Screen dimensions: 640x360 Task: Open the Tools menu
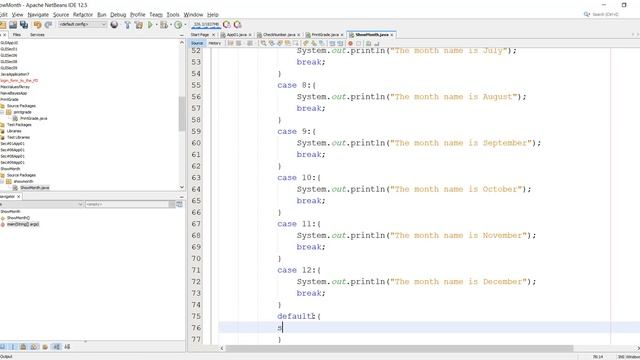tap(173, 15)
